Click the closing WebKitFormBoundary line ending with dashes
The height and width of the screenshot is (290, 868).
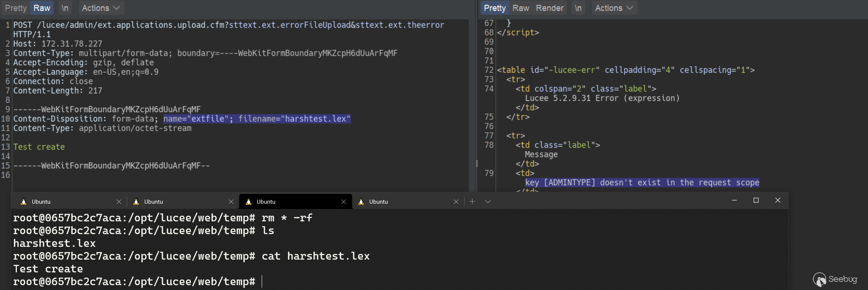pos(112,165)
